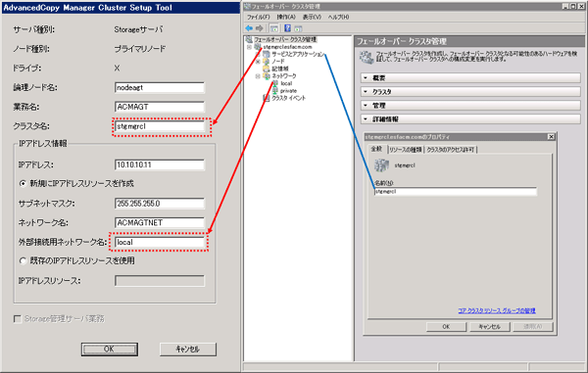Click the ネットワーク folder icon in tree
Screen dimensions: 588x373
pos(267,76)
